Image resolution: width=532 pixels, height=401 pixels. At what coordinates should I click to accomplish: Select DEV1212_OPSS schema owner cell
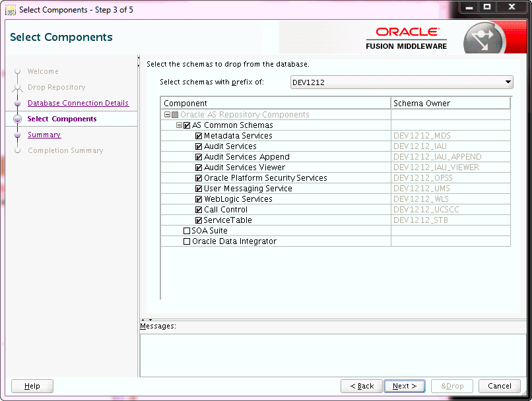tap(451, 178)
